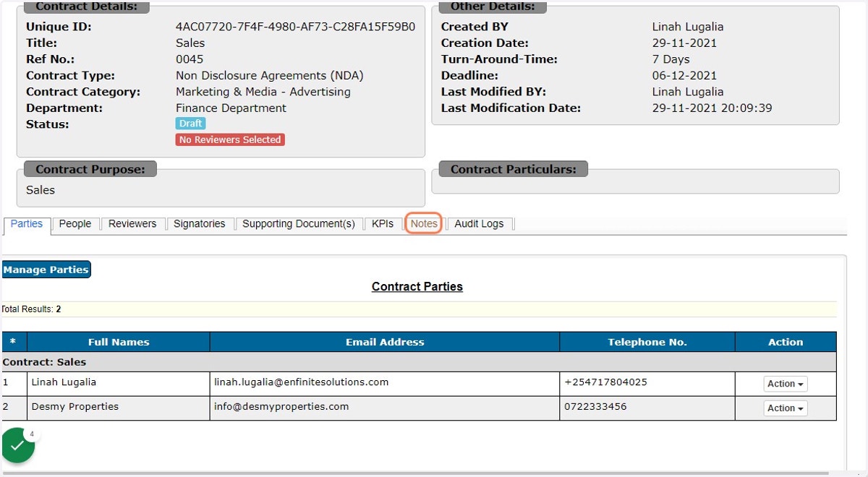View the Audit Logs tab
This screenshot has height=477, width=868.
pos(479,224)
